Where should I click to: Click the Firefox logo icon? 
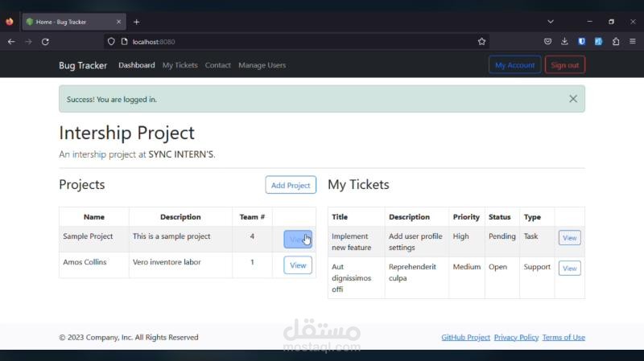coord(10,22)
